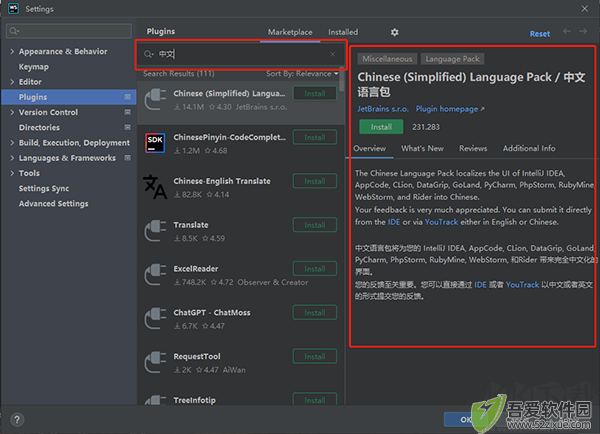Install the Translate plugin
This screenshot has width=600, height=434.
click(315, 225)
